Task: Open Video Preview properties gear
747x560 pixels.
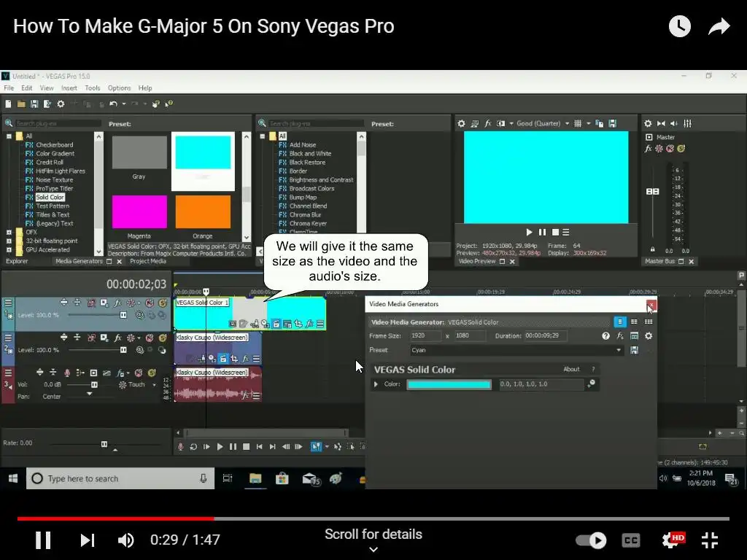Action: pos(461,123)
